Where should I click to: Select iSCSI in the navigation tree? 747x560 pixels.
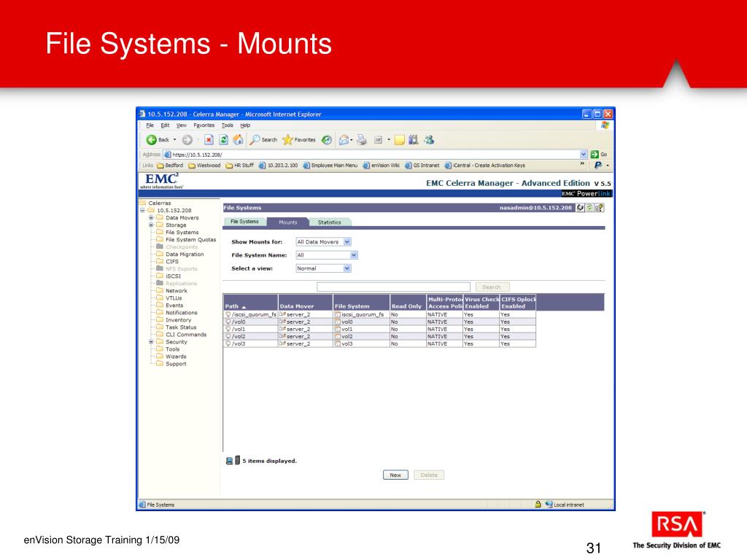tap(174, 276)
